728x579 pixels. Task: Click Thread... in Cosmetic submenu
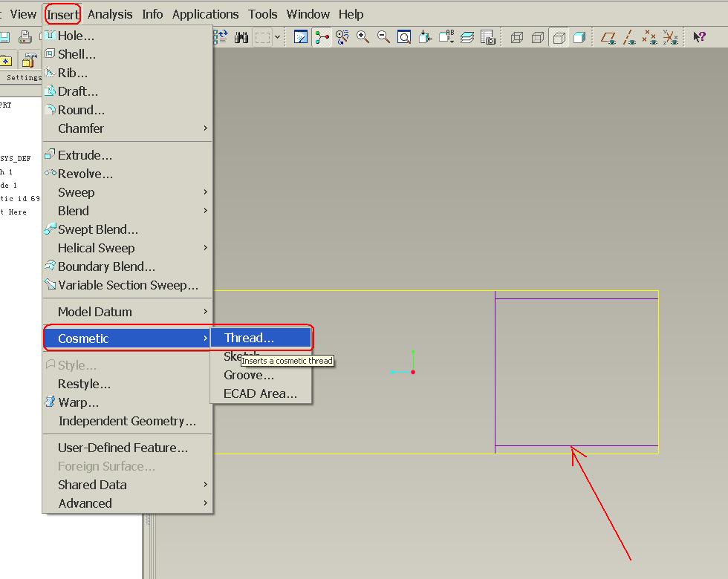(261, 338)
